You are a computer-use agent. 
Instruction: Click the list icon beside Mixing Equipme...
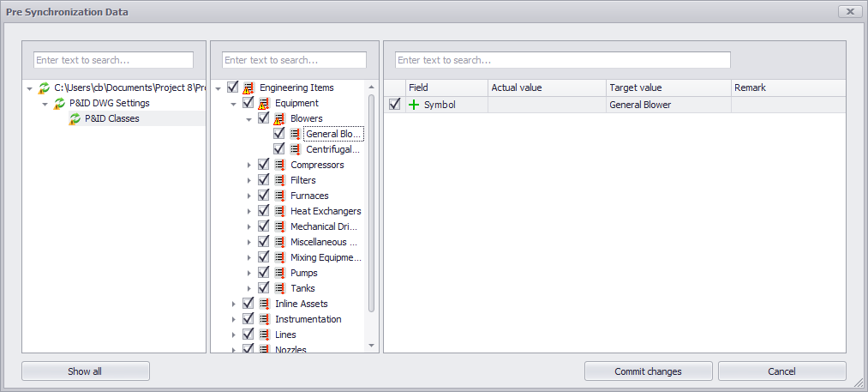tap(279, 258)
